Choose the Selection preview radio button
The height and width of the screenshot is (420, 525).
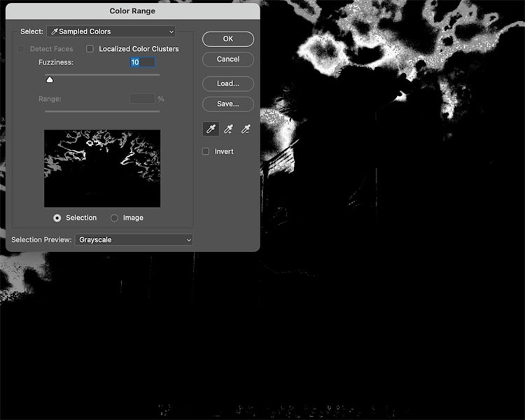click(x=57, y=218)
